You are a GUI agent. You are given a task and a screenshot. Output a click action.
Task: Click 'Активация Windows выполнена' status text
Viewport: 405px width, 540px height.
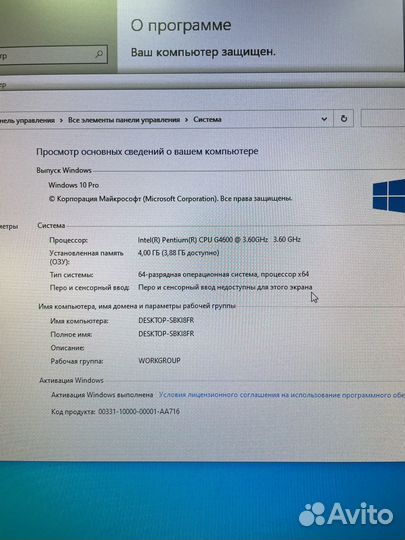102,395
